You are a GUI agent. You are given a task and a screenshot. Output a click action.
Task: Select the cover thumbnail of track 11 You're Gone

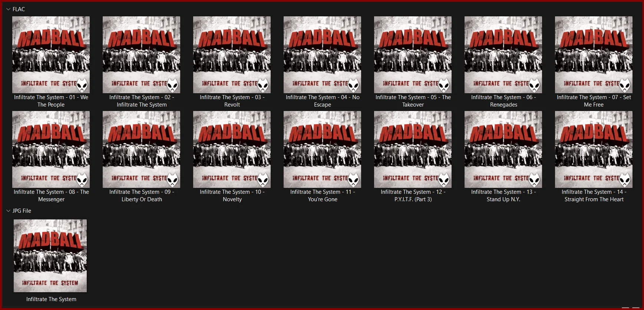tap(323, 149)
